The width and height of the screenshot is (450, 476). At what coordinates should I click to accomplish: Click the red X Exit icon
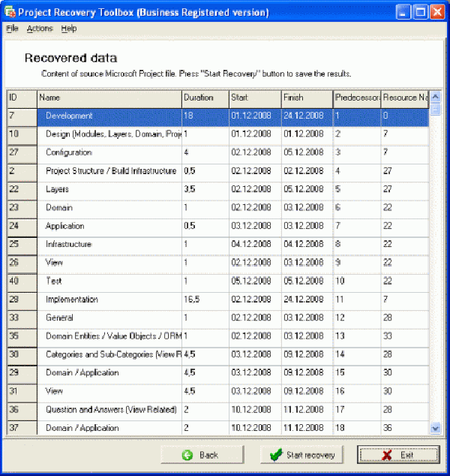coord(386,455)
